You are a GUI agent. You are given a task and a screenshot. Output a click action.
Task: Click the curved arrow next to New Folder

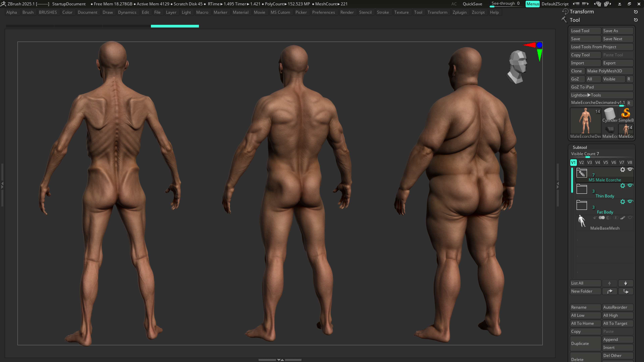tap(609, 291)
